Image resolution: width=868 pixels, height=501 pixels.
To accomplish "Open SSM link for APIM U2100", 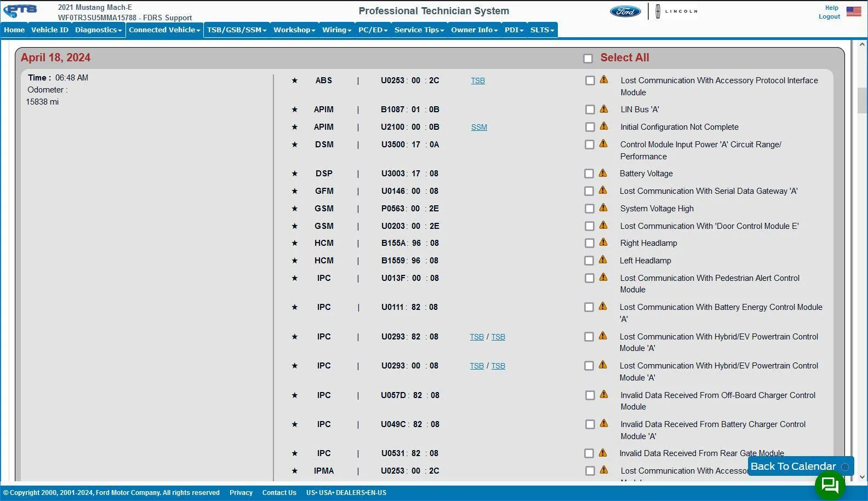I will click(x=479, y=127).
